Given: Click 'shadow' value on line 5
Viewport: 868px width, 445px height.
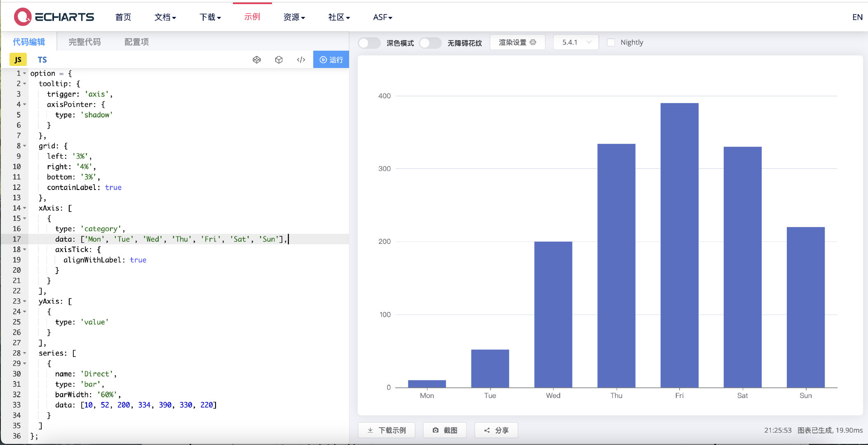Looking at the screenshot, I should coord(96,115).
